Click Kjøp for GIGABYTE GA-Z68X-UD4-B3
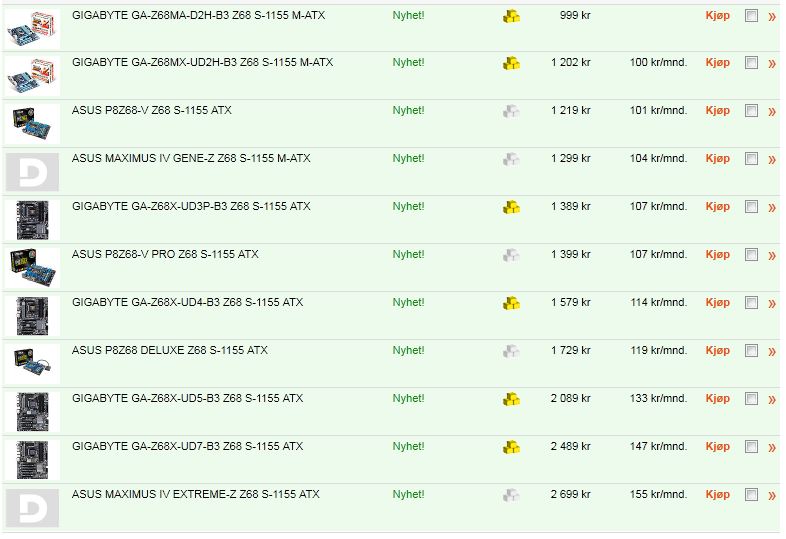This screenshot has width=786, height=539. 717,303
